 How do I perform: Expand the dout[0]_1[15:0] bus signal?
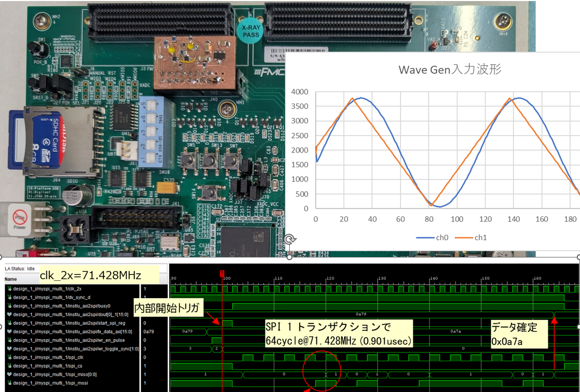9,314
